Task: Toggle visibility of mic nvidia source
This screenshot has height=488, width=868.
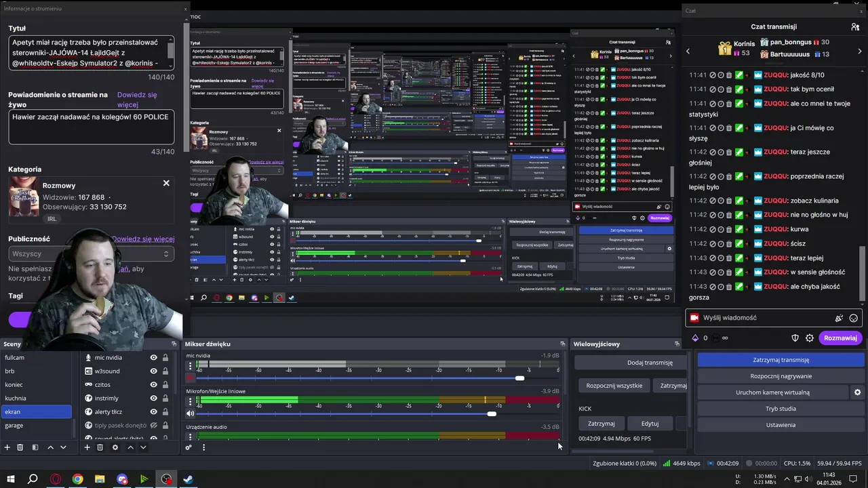Action: pyautogui.click(x=153, y=358)
